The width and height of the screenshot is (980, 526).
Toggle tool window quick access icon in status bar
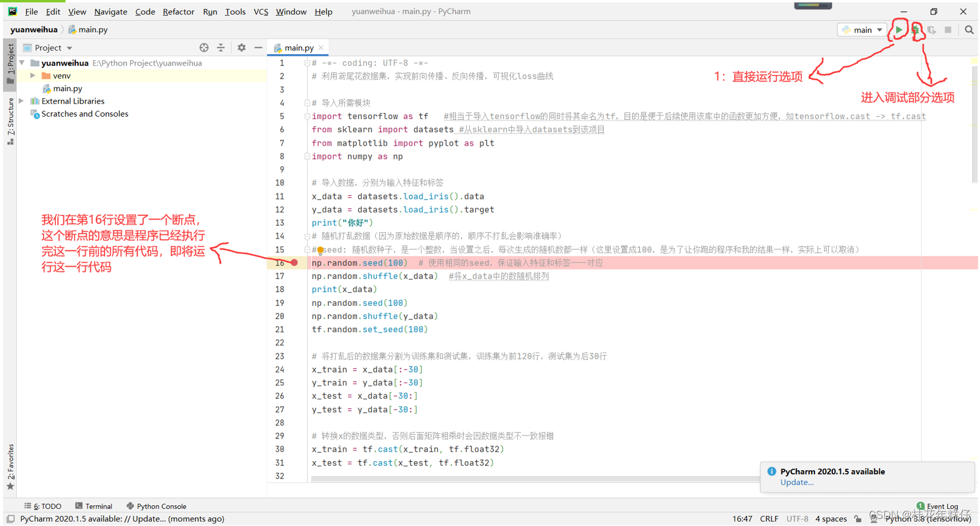pos(10,519)
